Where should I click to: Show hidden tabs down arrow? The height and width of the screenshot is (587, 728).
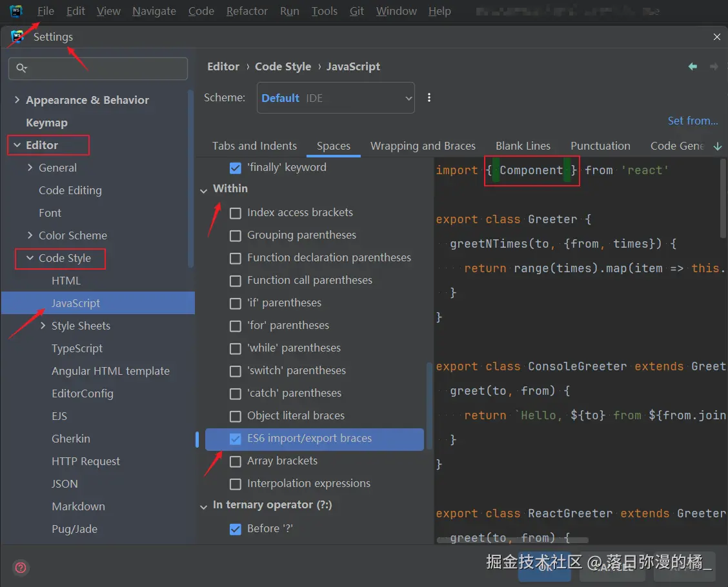717,146
